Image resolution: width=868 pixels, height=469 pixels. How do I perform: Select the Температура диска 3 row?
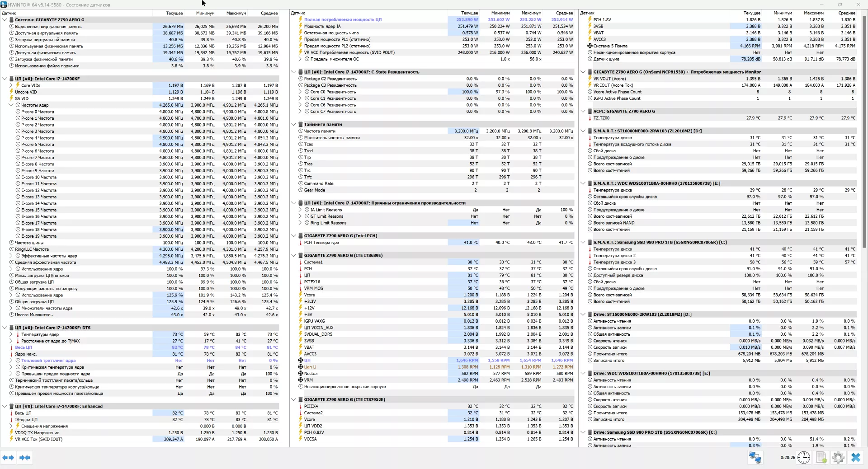pos(719,262)
